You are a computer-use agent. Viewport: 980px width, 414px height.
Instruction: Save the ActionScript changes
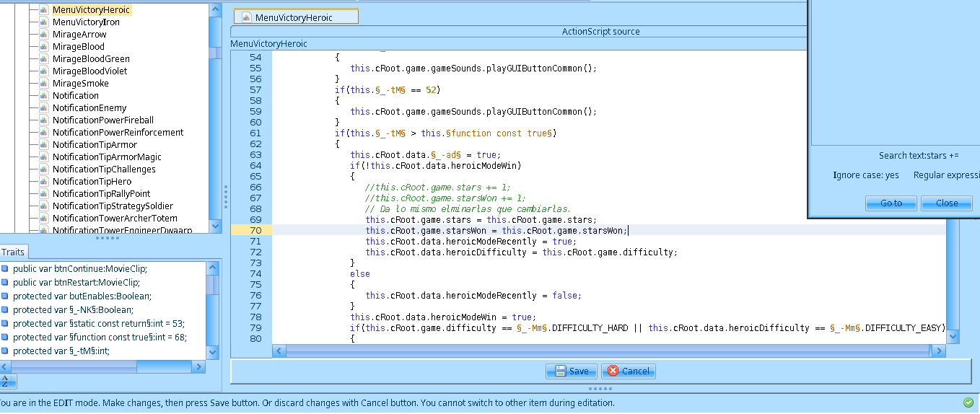(x=571, y=371)
